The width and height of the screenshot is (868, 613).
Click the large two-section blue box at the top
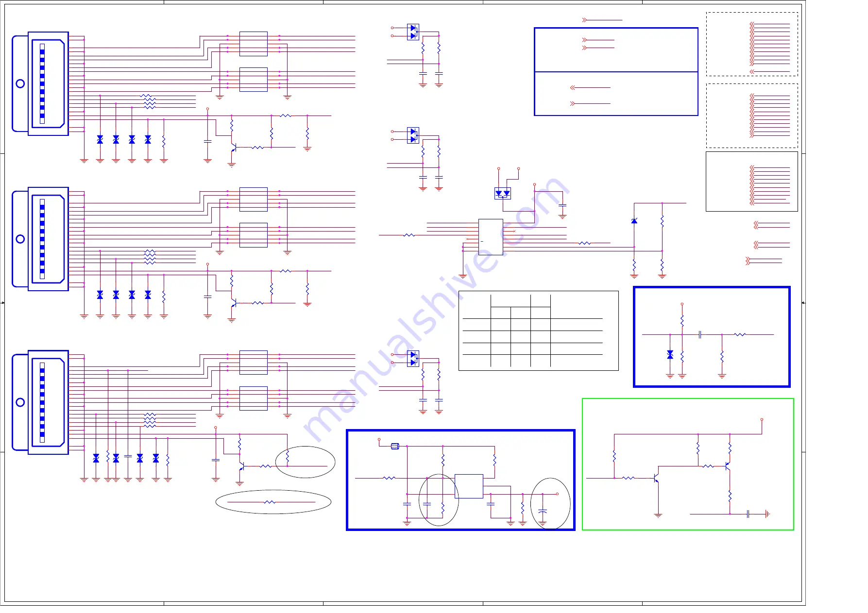pyautogui.click(x=616, y=72)
